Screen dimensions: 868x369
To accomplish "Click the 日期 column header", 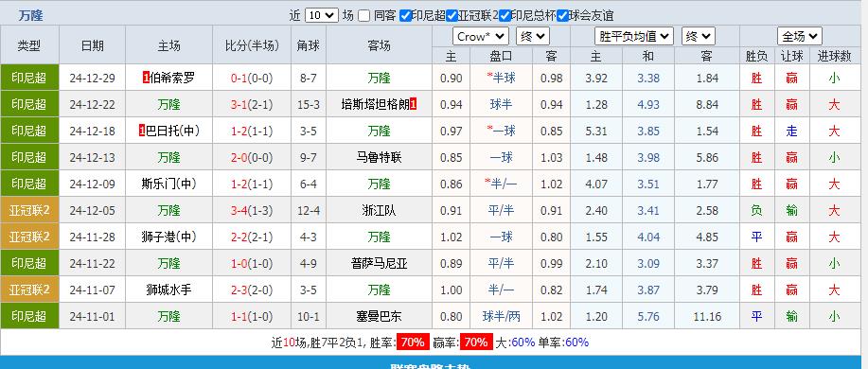I will tap(93, 45).
